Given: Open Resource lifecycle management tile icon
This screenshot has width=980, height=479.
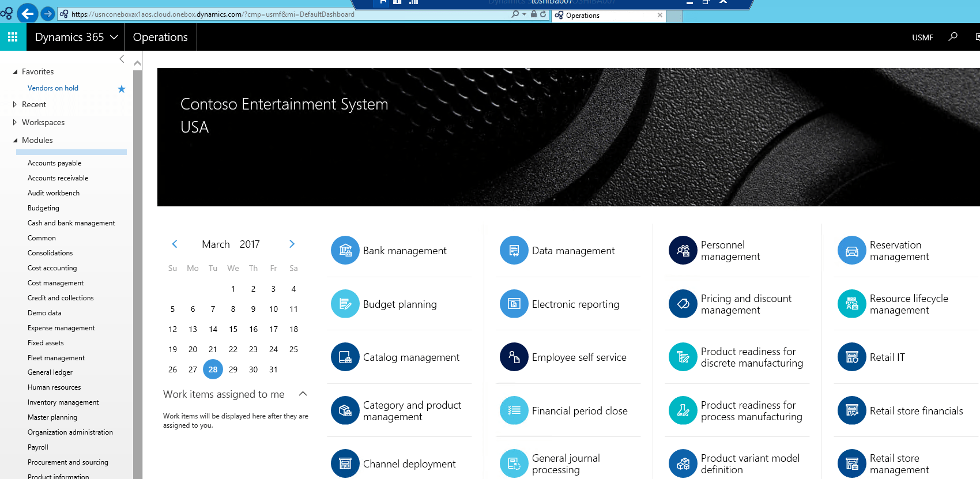Looking at the screenshot, I should pyautogui.click(x=852, y=304).
